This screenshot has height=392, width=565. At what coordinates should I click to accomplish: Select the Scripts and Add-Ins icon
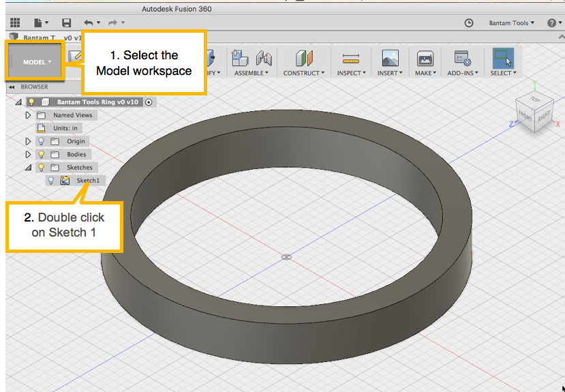(x=461, y=59)
